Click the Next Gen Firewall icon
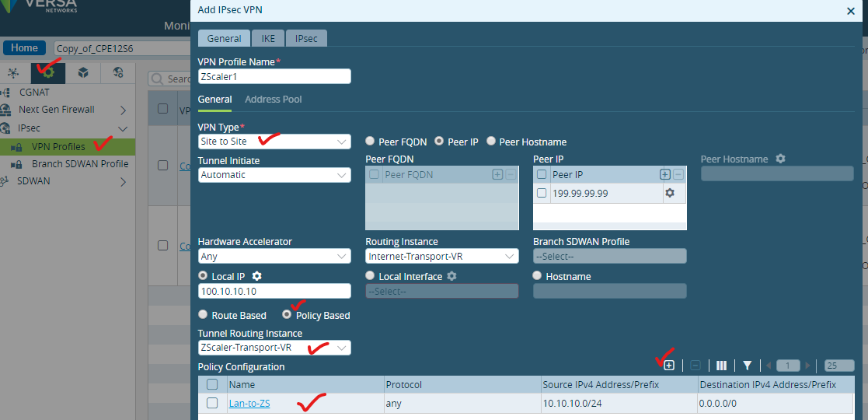Viewport: 868px width, 420px height. [6, 110]
